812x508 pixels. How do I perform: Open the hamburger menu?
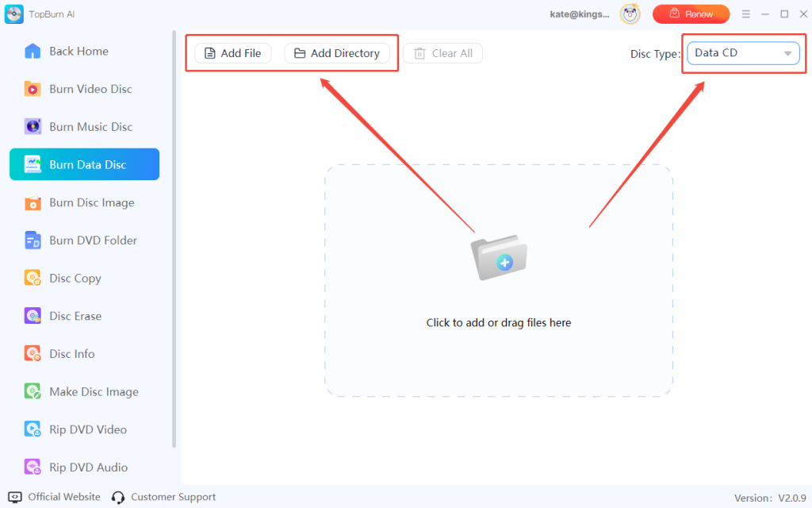tap(746, 13)
